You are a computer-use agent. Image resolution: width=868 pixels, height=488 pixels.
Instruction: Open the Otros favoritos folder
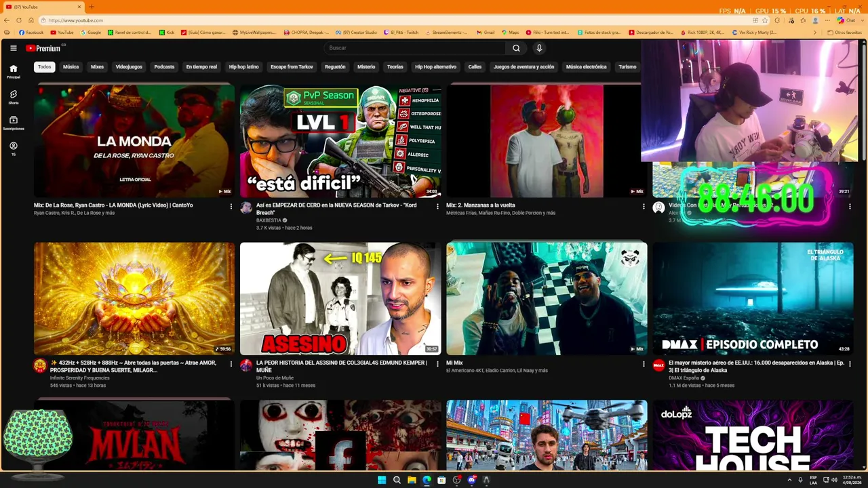845,33
